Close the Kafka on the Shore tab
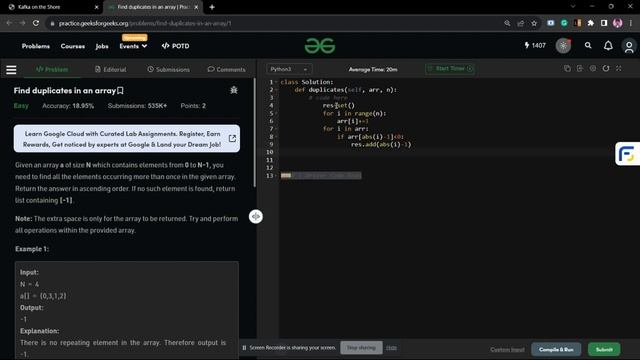640x360 pixels. coord(96,7)
